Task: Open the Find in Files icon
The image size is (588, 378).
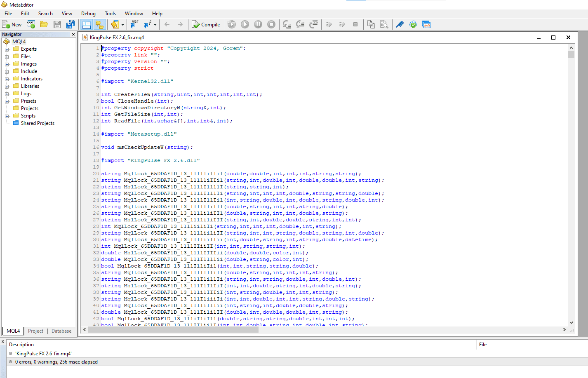Action: click(x=384, y=25)
